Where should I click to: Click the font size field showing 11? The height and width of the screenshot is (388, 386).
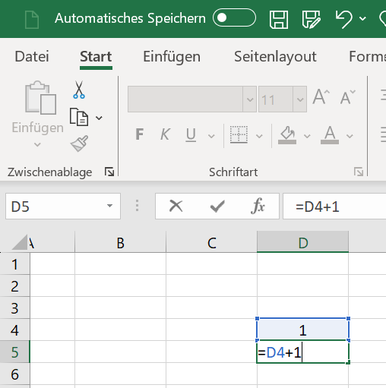click(x=276, y=99)
